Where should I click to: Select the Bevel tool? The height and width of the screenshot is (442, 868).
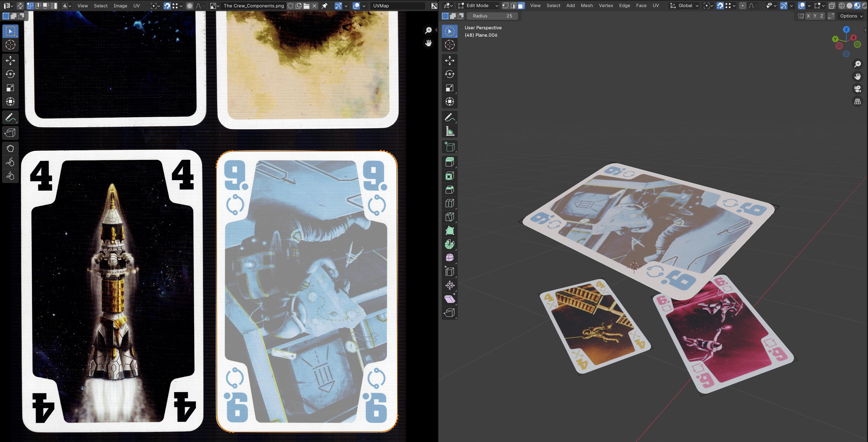pos(449,190)
